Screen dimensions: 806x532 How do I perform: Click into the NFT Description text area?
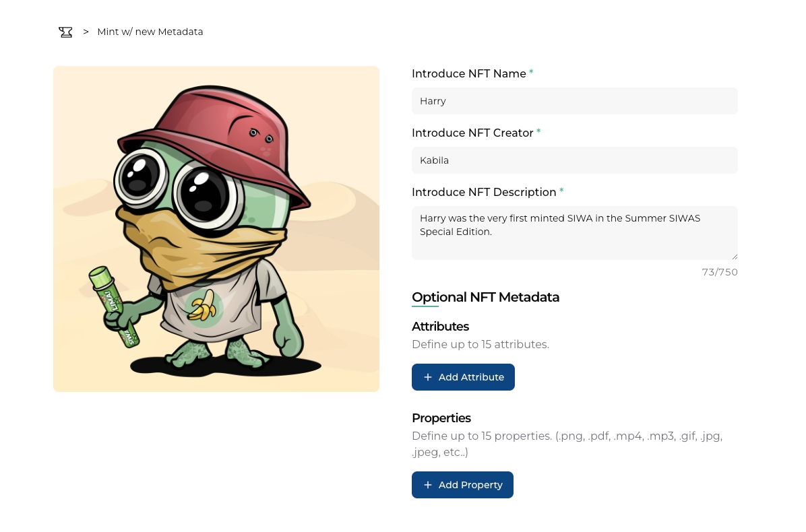point(574,233)
